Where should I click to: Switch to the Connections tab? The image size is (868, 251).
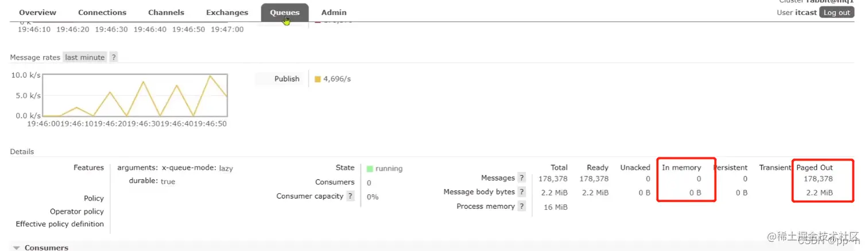(102, 12)
